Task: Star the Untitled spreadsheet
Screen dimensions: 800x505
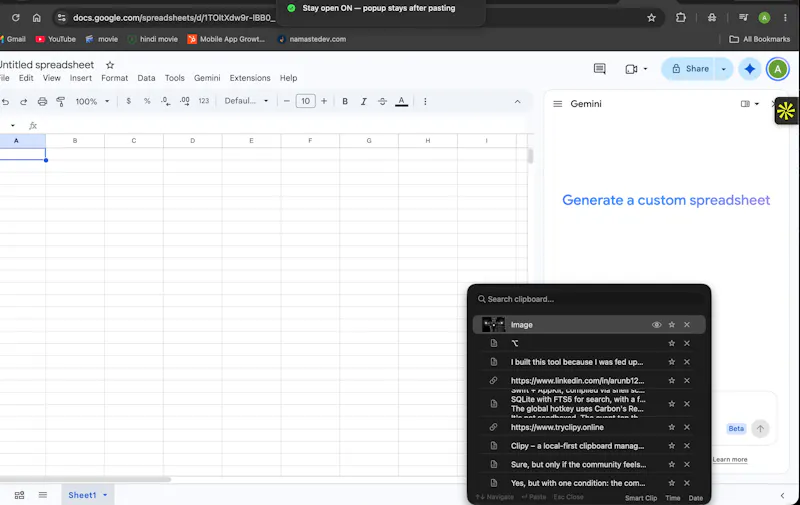Action: (x=110, y=65)
